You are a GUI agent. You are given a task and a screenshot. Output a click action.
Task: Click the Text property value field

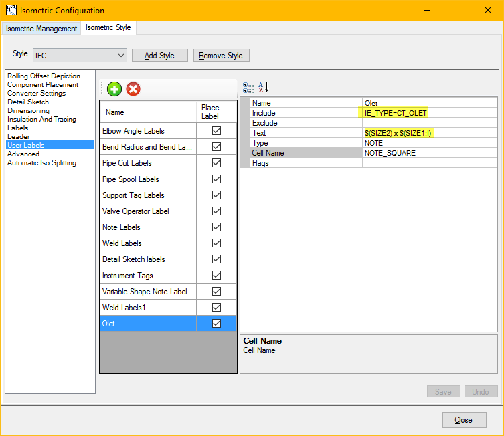coord(428,133)
